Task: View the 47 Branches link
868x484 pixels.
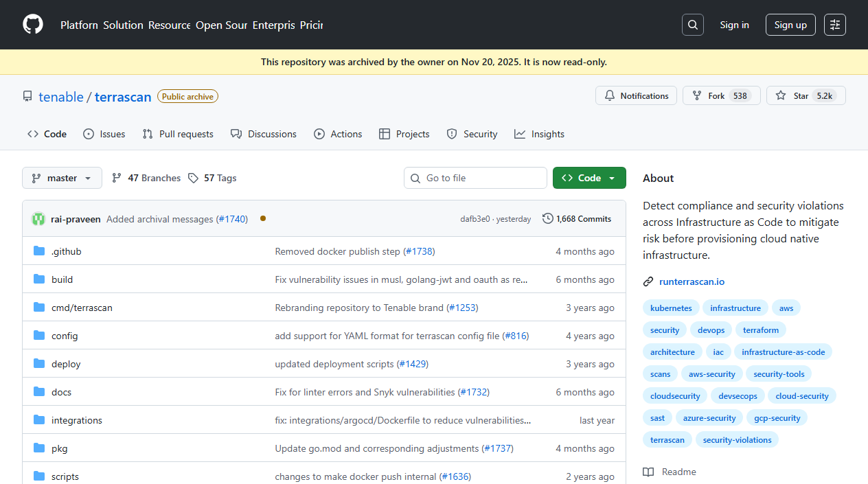Action: (x=146, y=178)
